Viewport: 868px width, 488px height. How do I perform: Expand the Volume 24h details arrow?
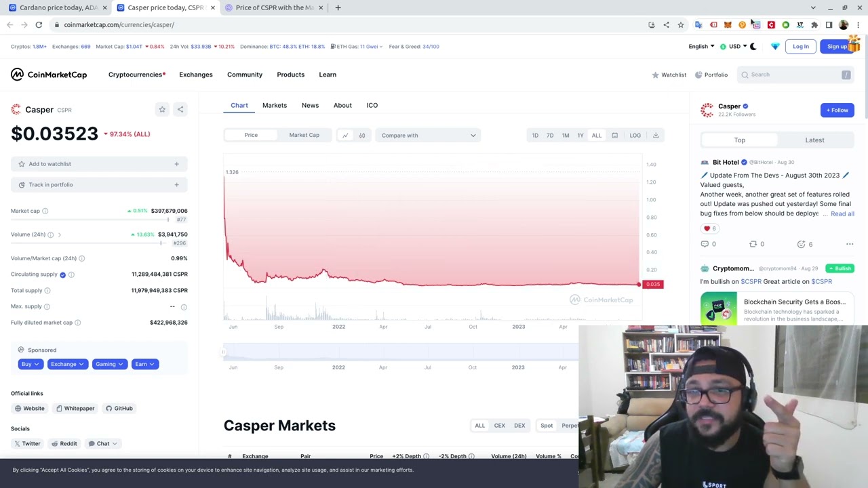click(59, 235)
